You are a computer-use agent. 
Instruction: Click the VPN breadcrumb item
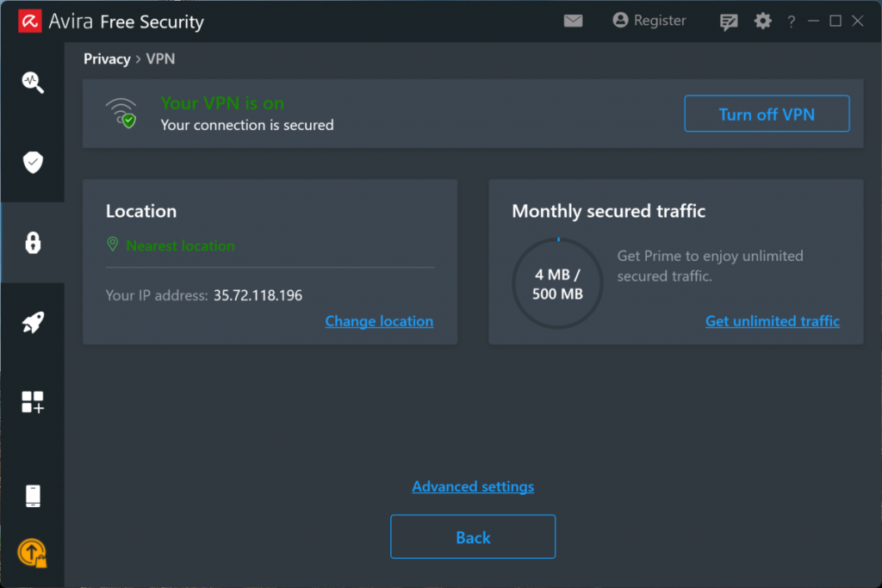coord(160,59)
